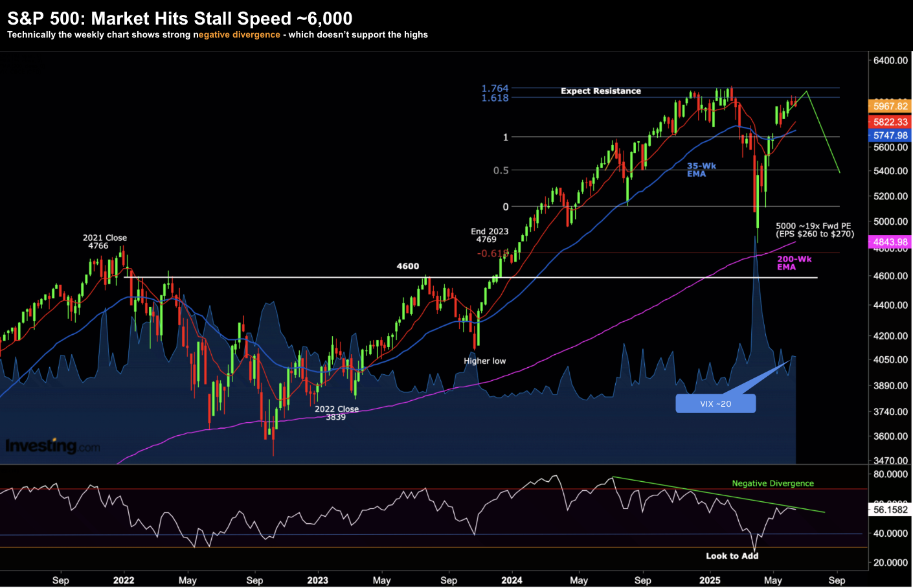Click the orange 'negative divergence' subtitle text
Image resolution: width=913 pixels, height=588 pixels.
[x=236, y=35]
